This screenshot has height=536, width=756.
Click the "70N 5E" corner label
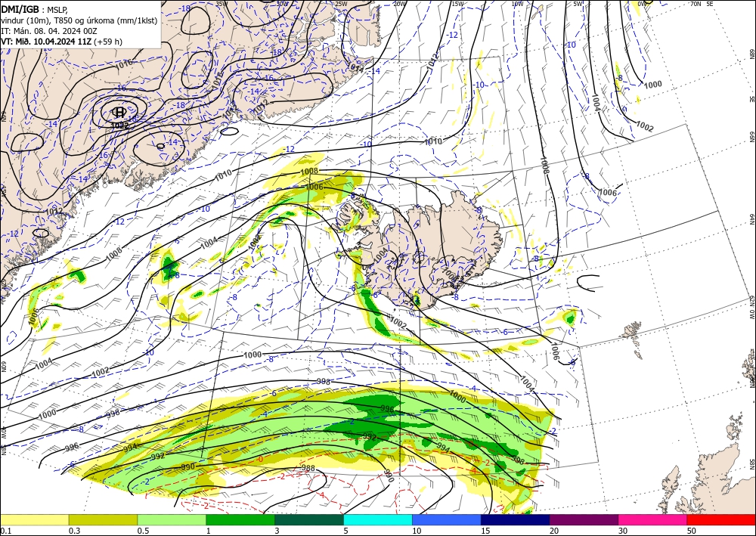[x=702, y=4]
